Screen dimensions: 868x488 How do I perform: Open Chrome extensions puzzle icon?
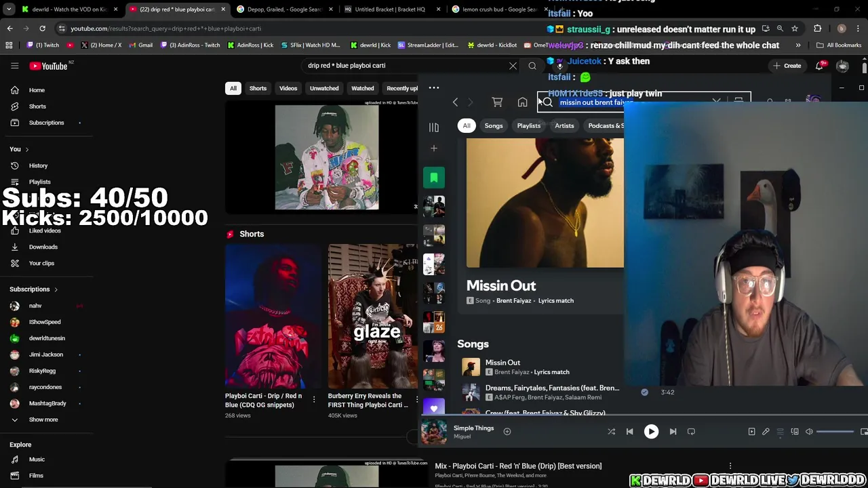pos(817,28)
